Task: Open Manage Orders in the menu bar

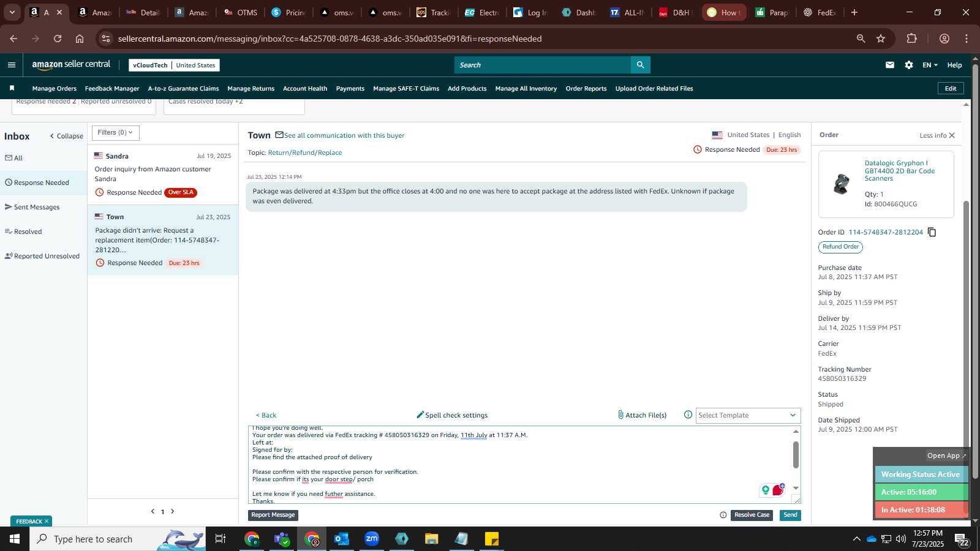Action: [55, 88]
